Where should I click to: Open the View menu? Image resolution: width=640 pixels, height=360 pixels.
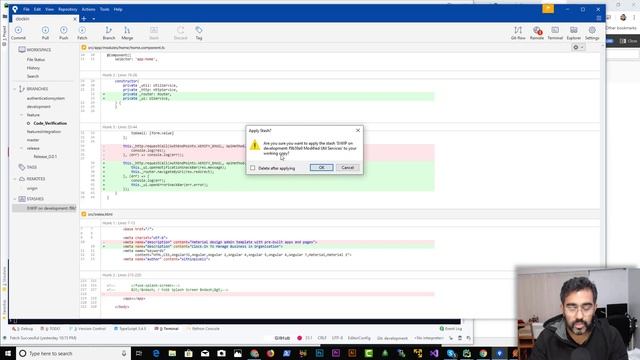[49, 9]
